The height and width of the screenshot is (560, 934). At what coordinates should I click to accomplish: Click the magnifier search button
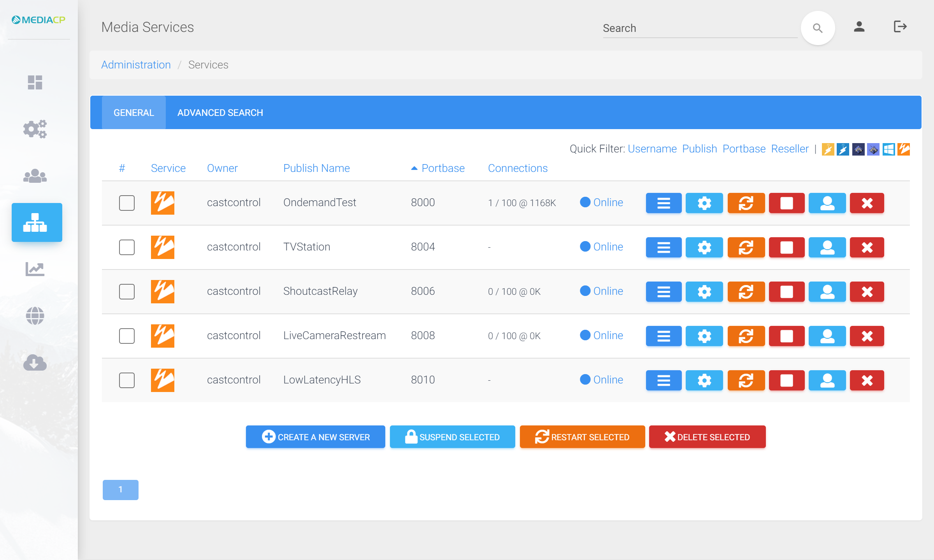tap(818, 28)
